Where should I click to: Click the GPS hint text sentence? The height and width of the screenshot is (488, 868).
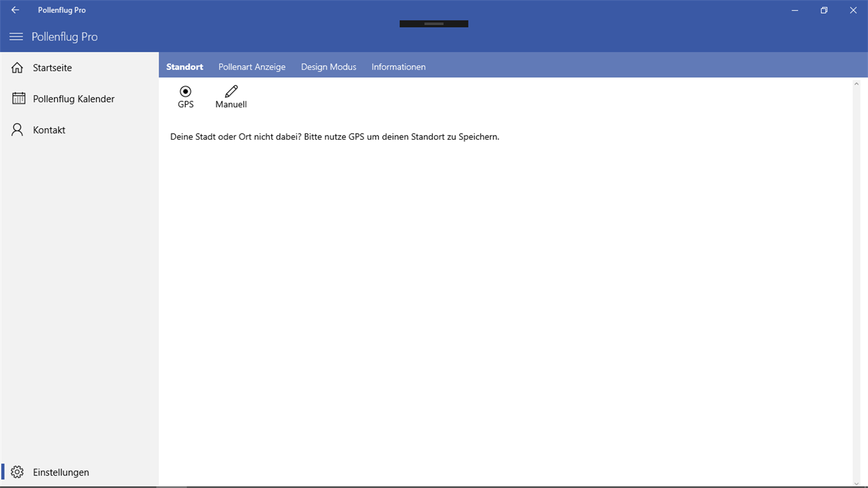(x=335, y=137)
